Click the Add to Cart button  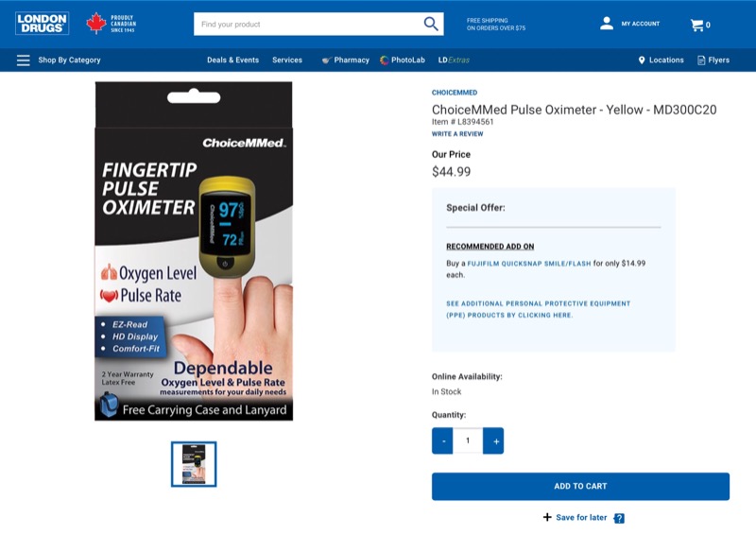(x=580, y=486)
